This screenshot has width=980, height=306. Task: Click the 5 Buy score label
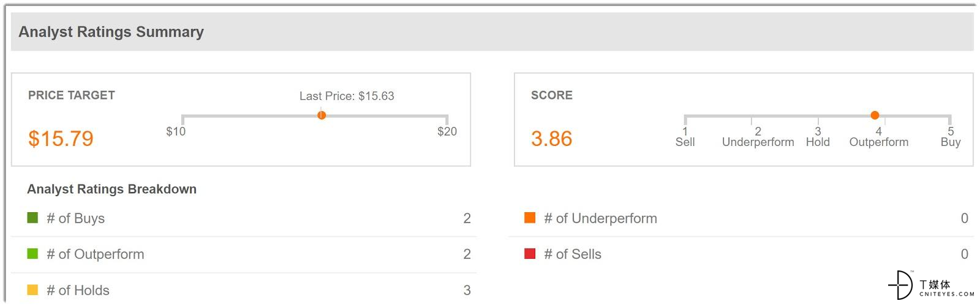[951, 137]
